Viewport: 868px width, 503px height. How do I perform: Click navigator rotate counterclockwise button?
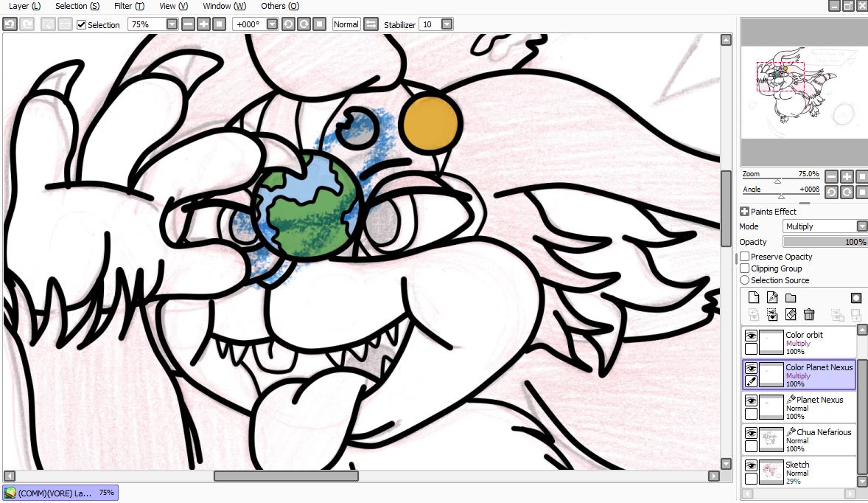pyautogui.click(x=831, y=192)
